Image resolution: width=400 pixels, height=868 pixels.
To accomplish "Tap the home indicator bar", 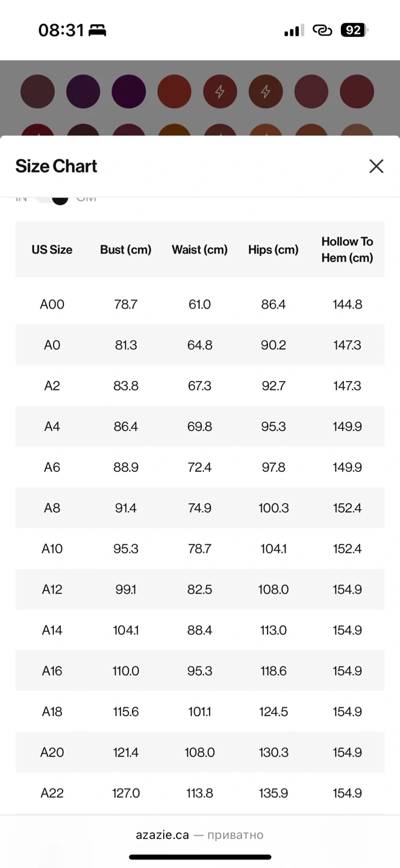I will 200,857.
